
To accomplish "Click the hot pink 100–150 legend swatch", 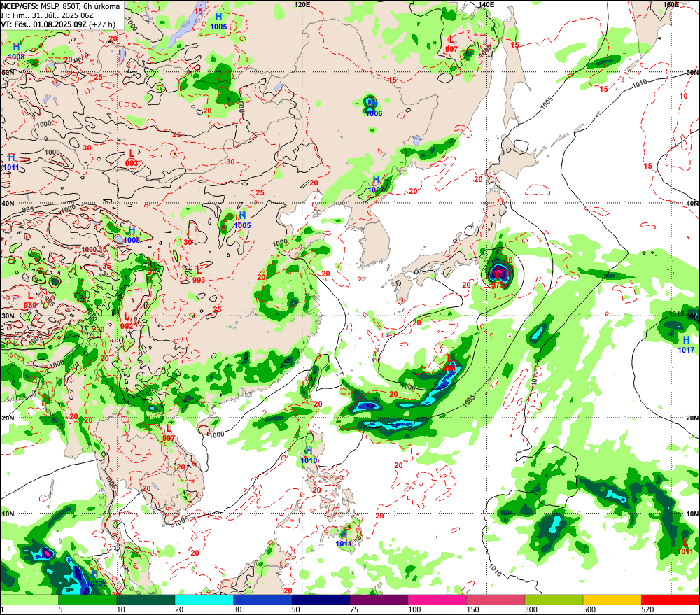I will coord(437,600).
